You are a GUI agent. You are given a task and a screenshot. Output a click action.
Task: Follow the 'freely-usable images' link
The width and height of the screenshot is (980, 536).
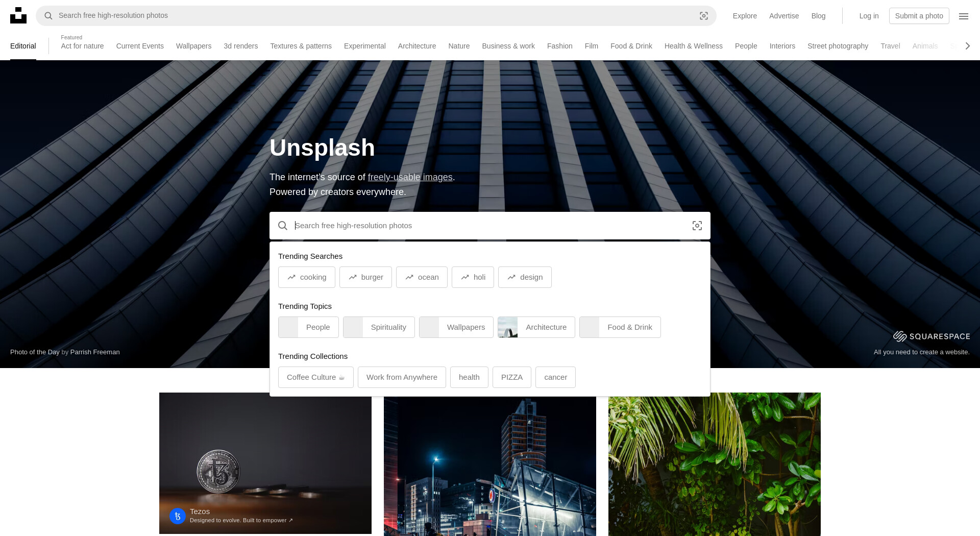(410, 177)
